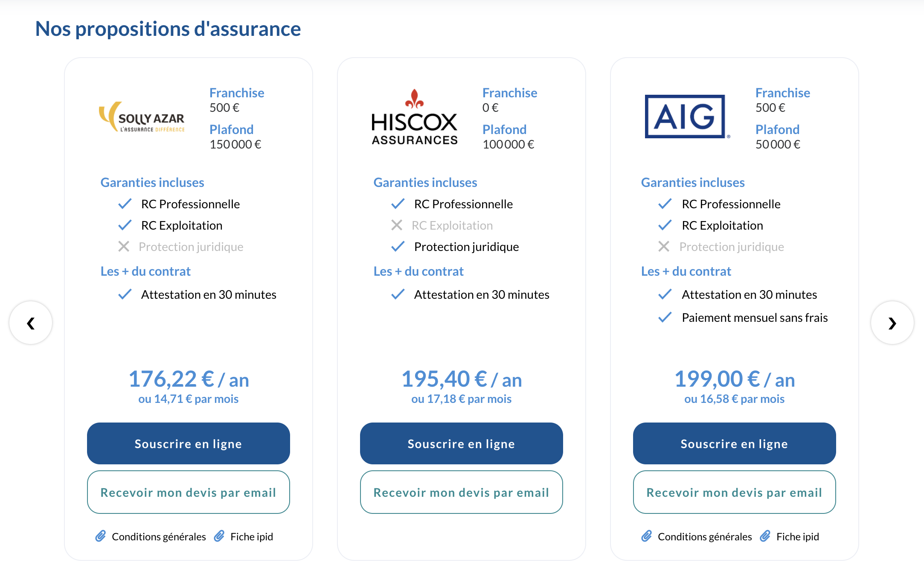Click the 195,40 € / an price on Hiscox card
This screenshot has width=924, height=583.
coord(461,379)
